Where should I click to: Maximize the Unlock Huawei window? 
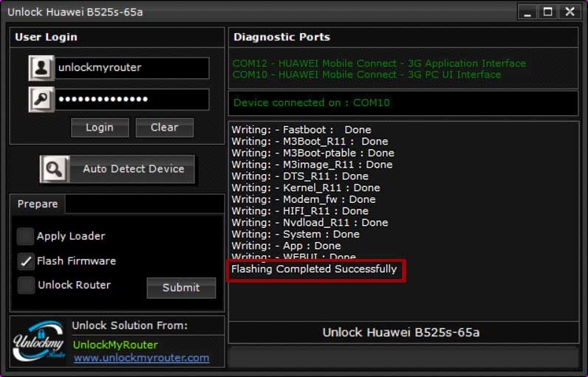click(548, 13)
